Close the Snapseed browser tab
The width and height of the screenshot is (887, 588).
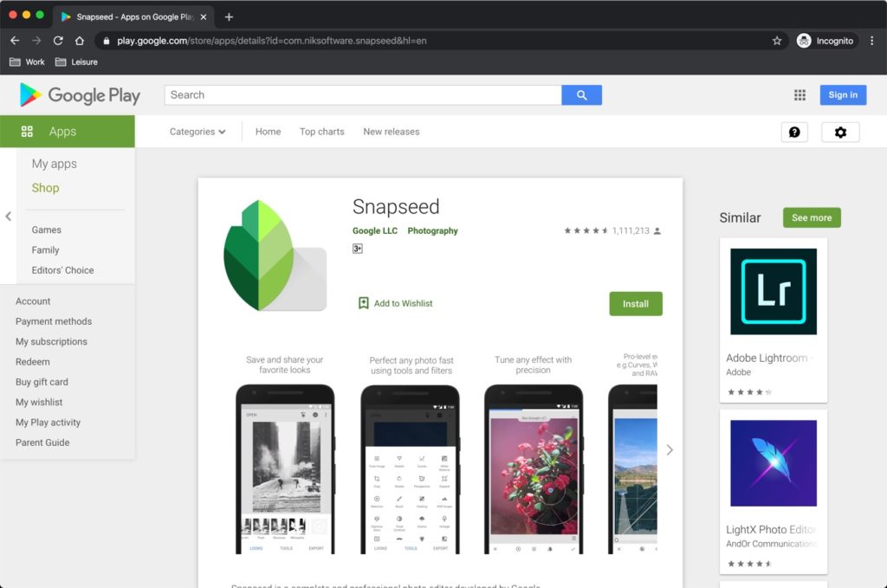click(203, 17)
